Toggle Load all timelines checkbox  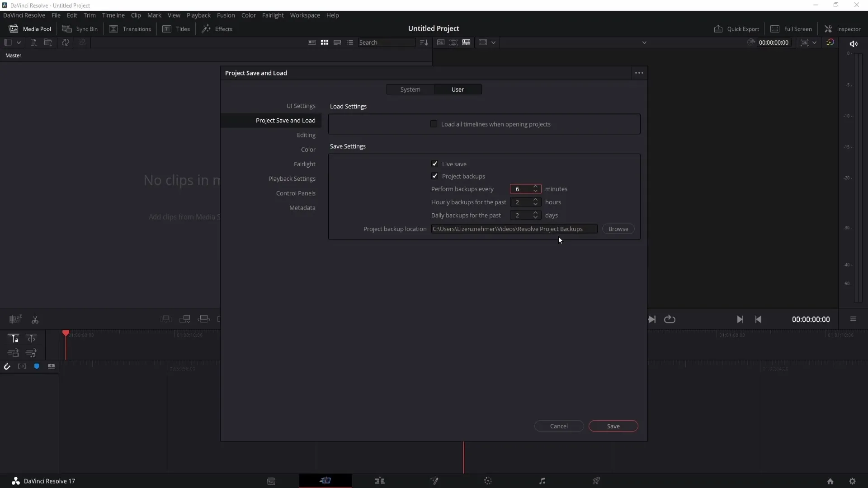[434, 124]
